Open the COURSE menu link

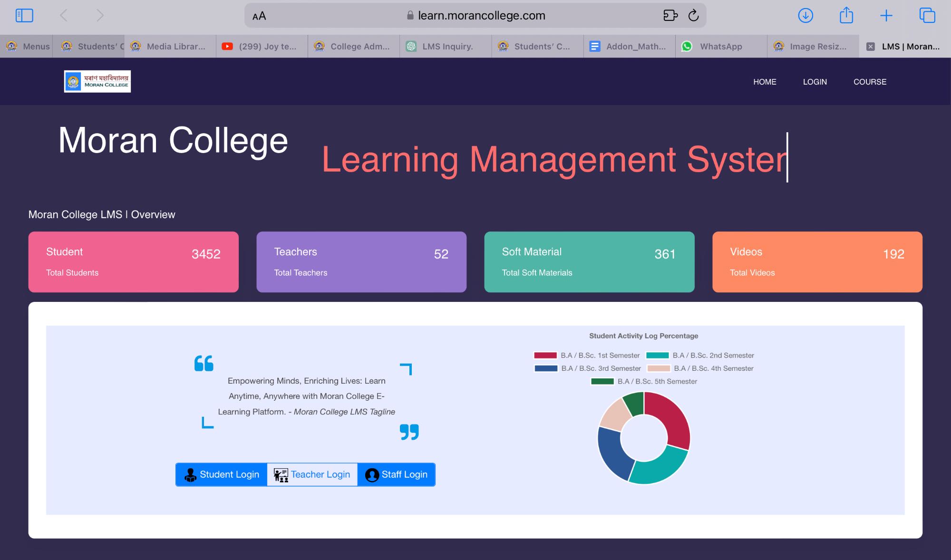870,82
